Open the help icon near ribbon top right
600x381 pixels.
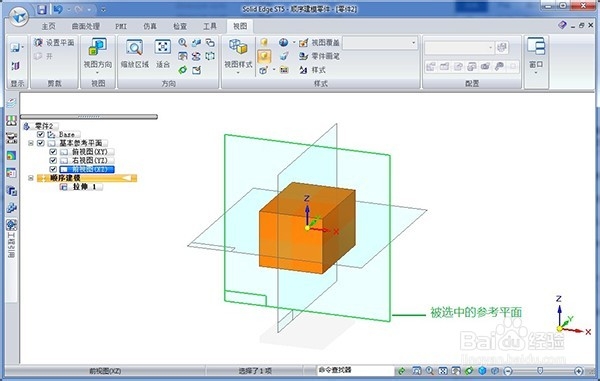click(x=562, y=25)
